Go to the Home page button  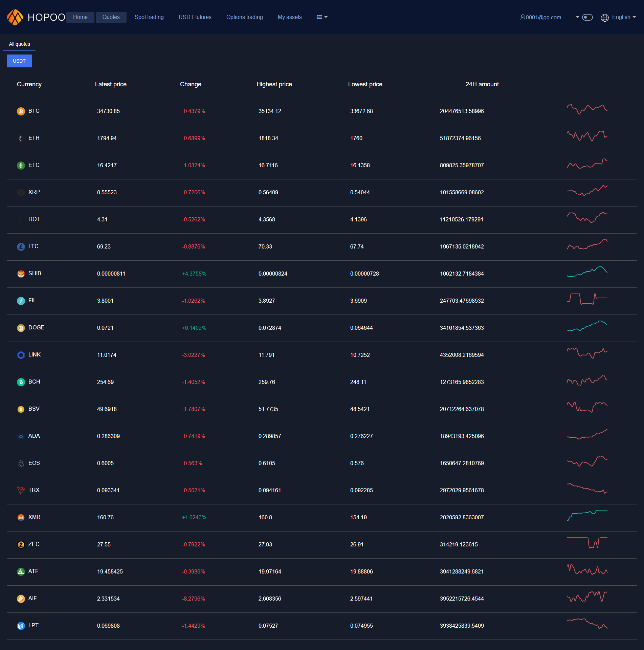point(80,17)
